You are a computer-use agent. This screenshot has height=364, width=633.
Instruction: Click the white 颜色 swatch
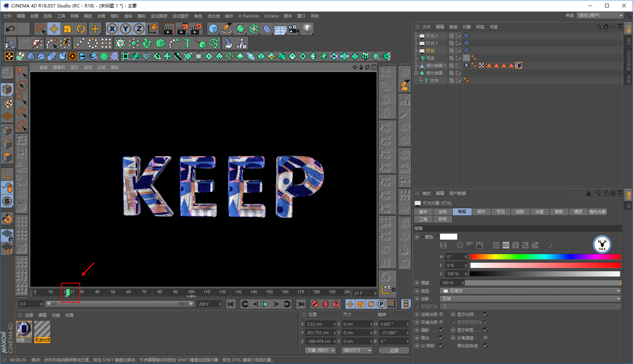[448, 237]
